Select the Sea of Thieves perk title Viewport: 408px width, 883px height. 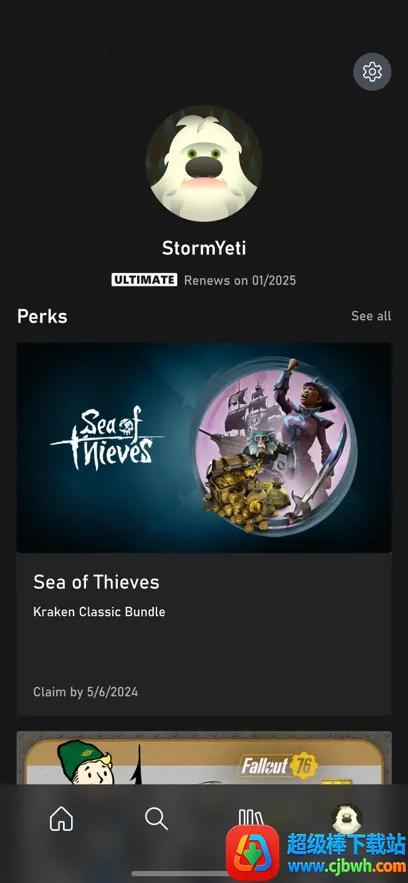tap(96, 582)
